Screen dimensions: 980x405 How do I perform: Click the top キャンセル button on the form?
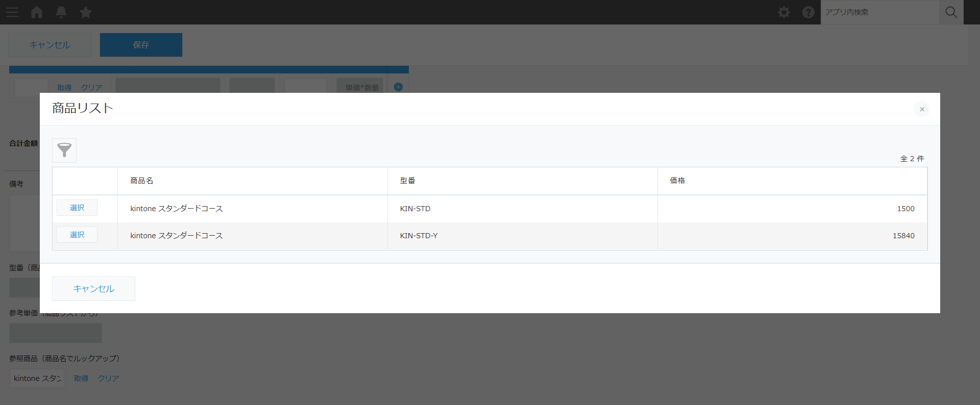click(50, 45)
